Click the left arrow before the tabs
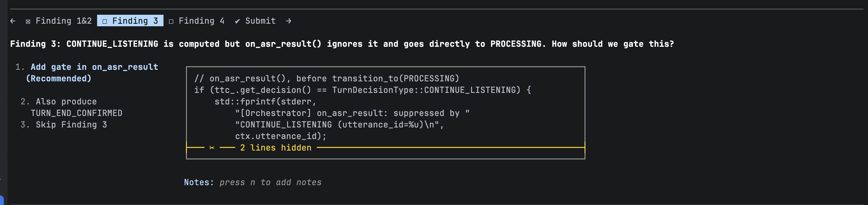The width and height of the screenshot is (868, 205). tap(13, 21)
